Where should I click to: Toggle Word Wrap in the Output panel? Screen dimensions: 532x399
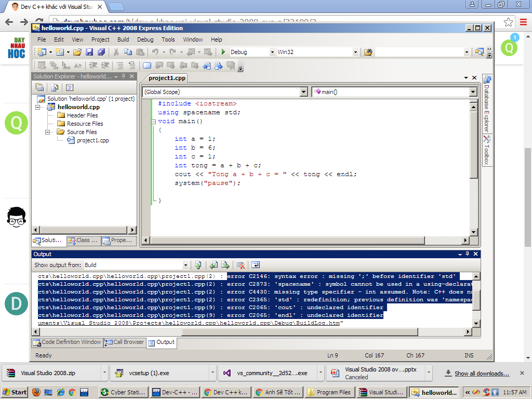click(x=255, y=265)
